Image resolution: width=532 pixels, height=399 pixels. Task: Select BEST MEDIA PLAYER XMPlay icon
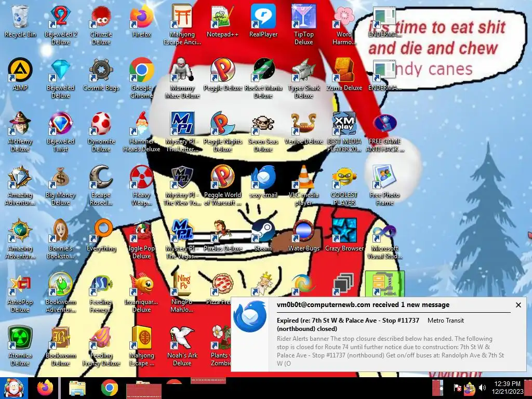pyautogui.click(x=344, y=131)
